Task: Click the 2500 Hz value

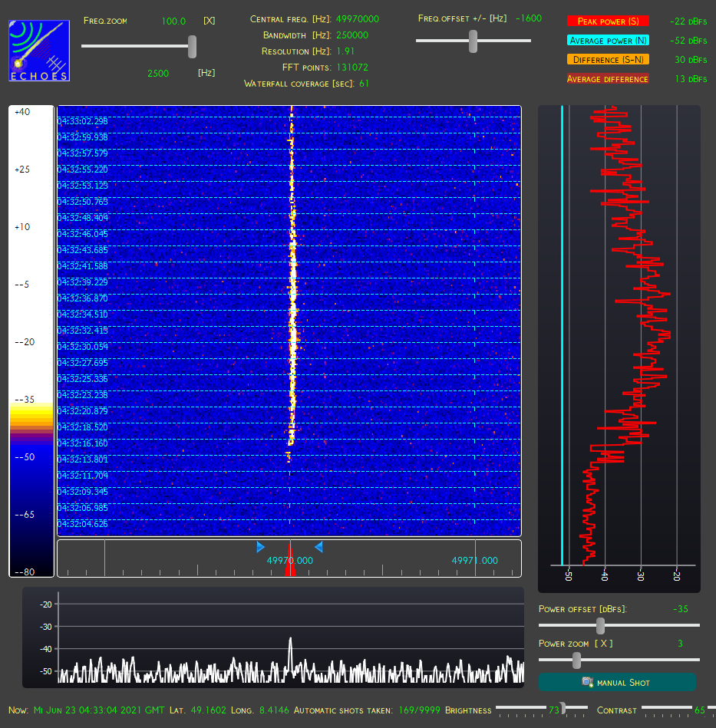Action: click(x=158, y=74)
